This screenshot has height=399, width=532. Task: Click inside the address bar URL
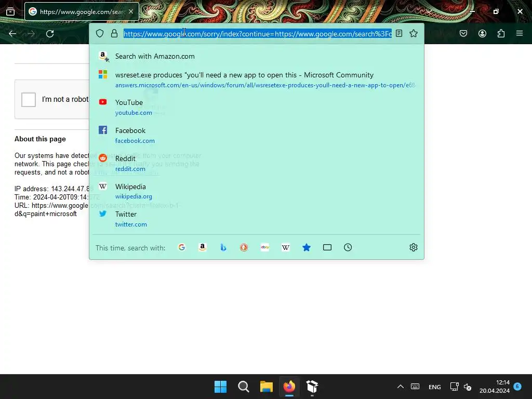click(x=258, y=34)
